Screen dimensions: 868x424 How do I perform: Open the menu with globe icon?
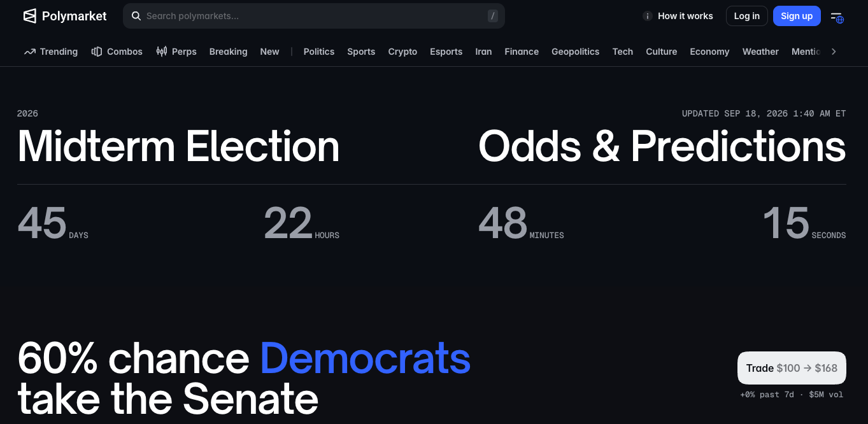tap(837, 17)
